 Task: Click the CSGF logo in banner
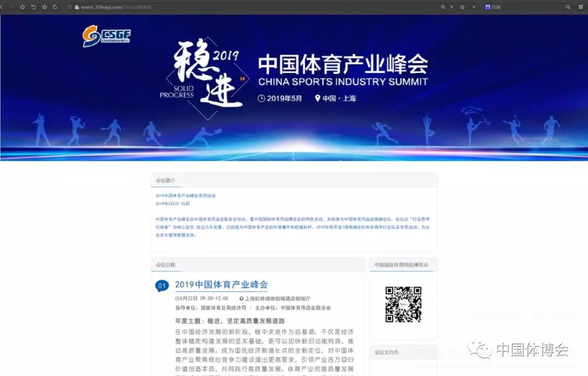[107, 36]
